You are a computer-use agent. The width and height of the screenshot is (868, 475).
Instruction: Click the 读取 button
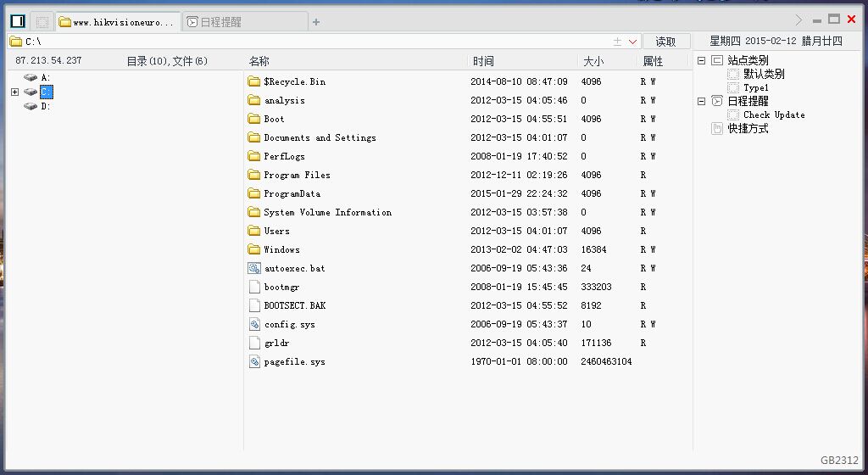(666, 42)
